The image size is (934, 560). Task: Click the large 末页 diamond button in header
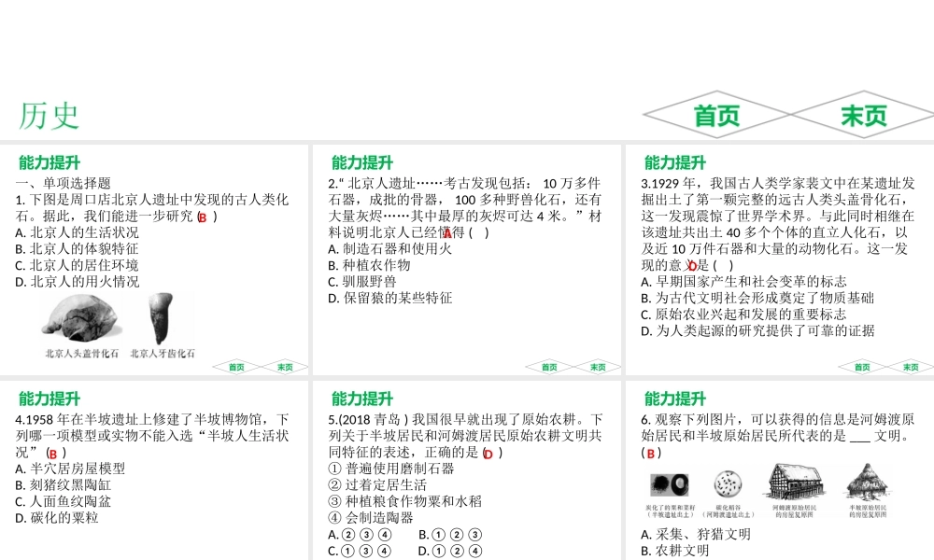[864, 114]
